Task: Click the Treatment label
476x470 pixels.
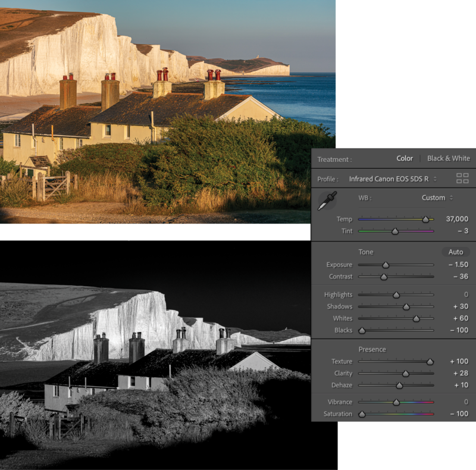Action: click(x=334, y=159)
